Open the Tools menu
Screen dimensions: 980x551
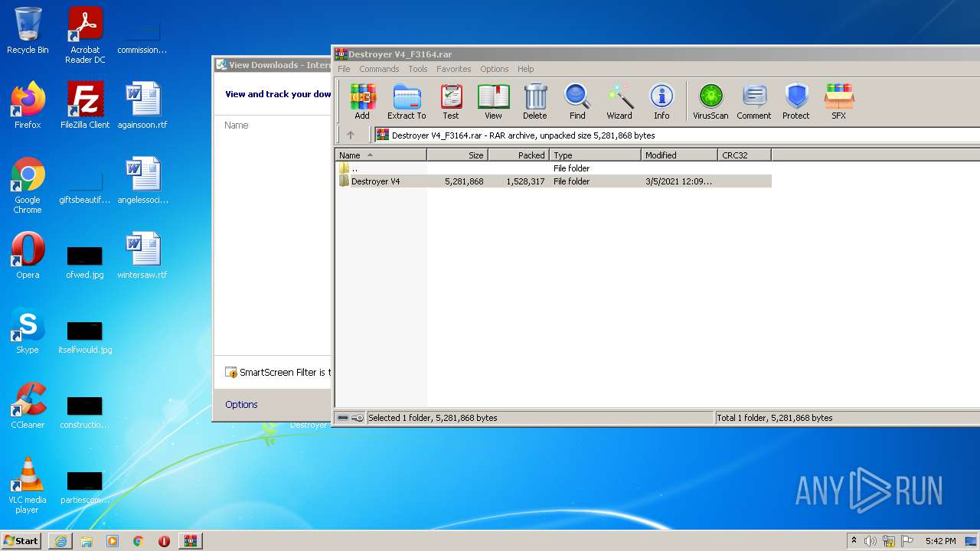418,69
